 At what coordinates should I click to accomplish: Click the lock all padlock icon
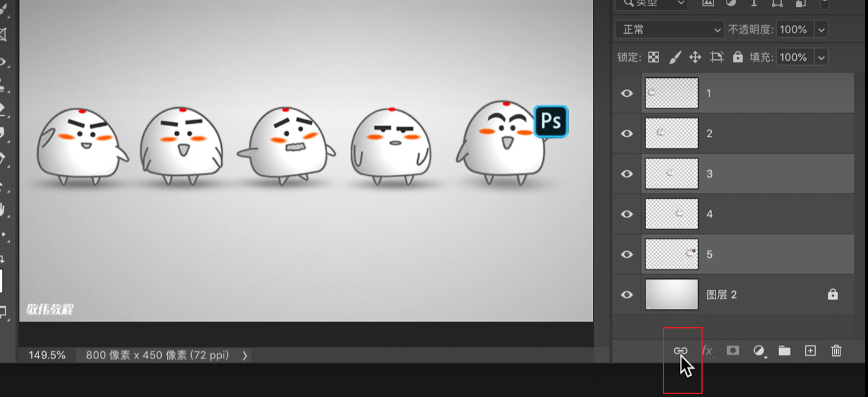pyautogui.click(x=738, y=57)
